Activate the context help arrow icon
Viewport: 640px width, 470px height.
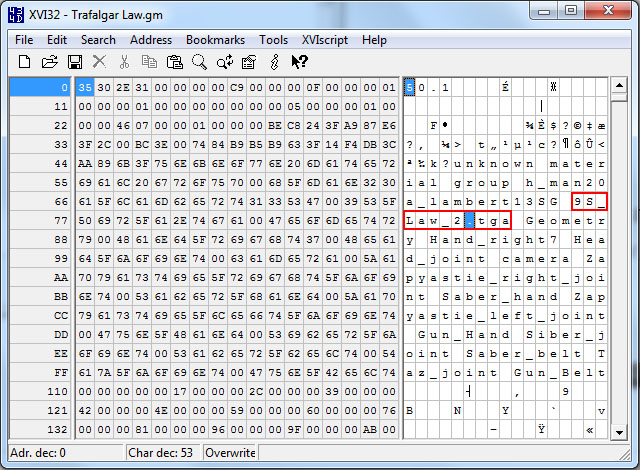pyautogui.click(x=298, y=62)
